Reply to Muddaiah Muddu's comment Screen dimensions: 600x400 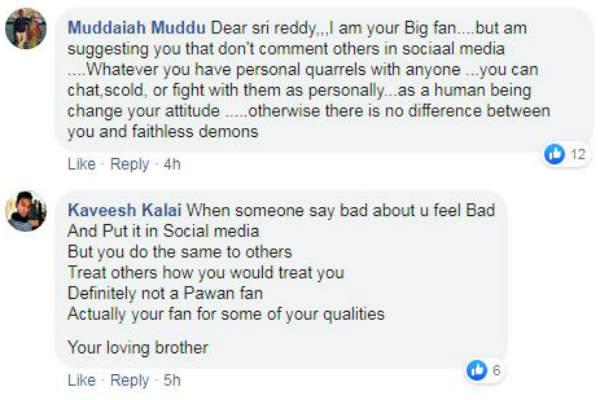pyautogui.click(x=129, y=163)
